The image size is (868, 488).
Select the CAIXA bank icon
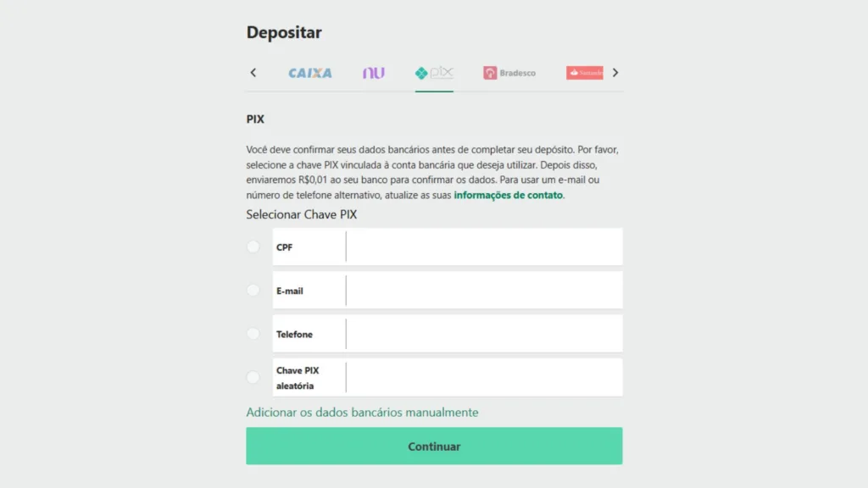click(x=309, y=73)
